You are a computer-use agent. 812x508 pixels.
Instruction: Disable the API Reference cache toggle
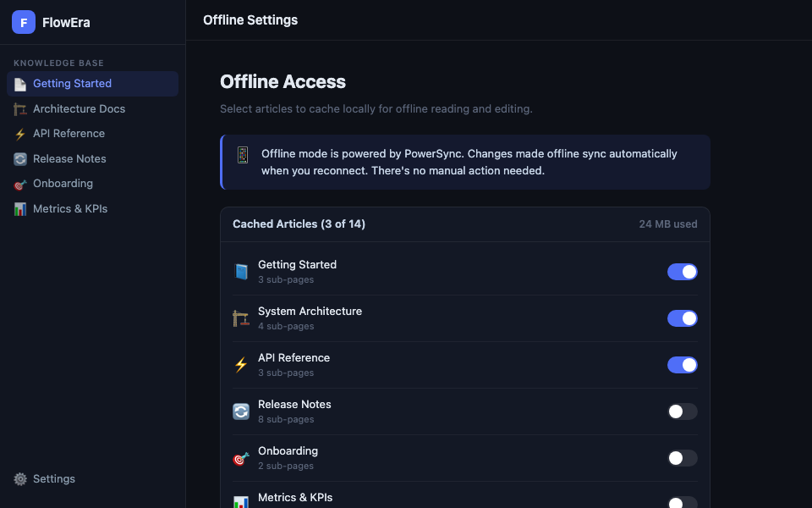coord(682,365)
